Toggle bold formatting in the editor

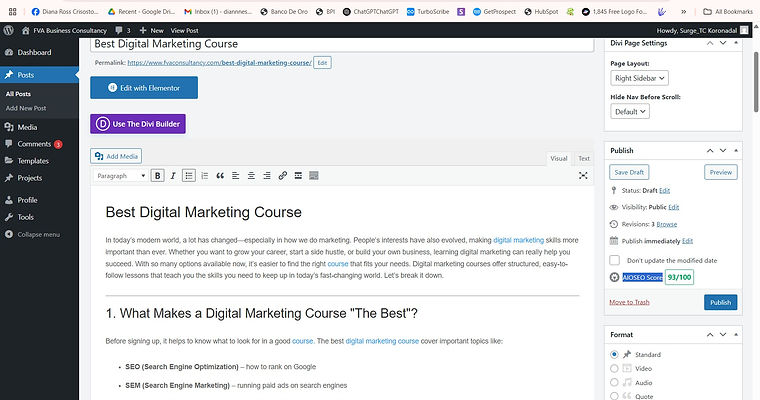click(158, 176)
